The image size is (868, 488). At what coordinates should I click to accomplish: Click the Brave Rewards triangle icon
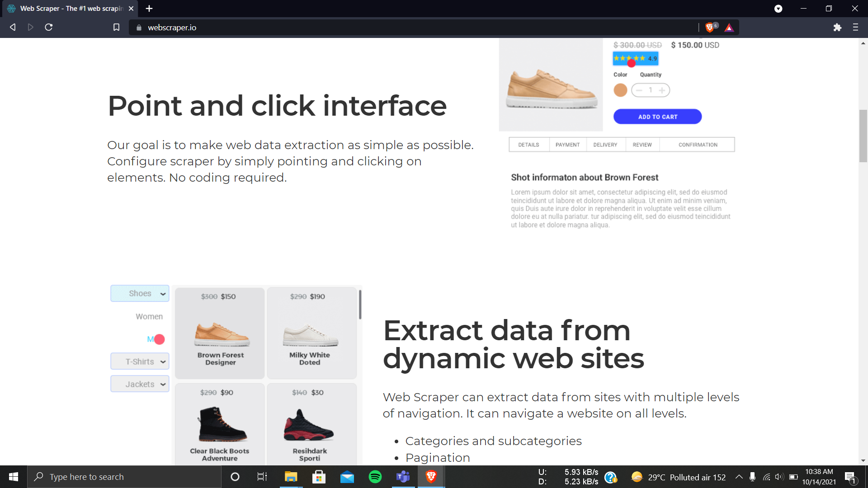pyautogui.click(x=729, y=28)
